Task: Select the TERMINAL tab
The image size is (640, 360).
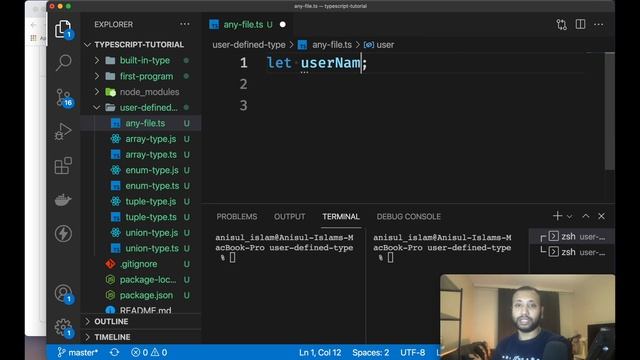Action: 341,217
